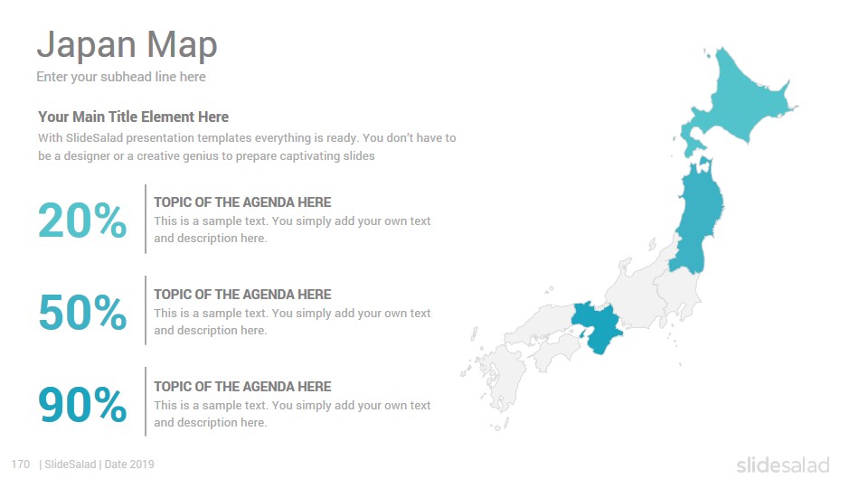
Task: Select the SlideSalad presentation templates paragraph
Action: [247, 146]
